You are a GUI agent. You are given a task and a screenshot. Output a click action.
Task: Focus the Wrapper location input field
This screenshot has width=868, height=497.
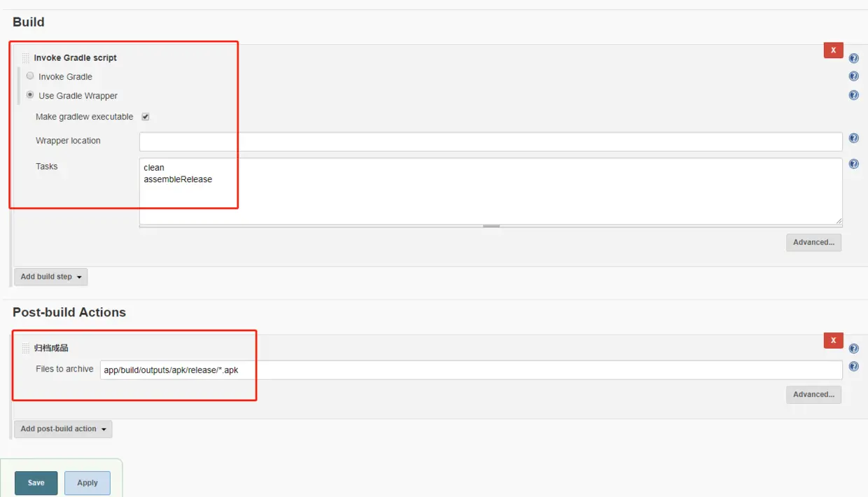pos(491,141)
